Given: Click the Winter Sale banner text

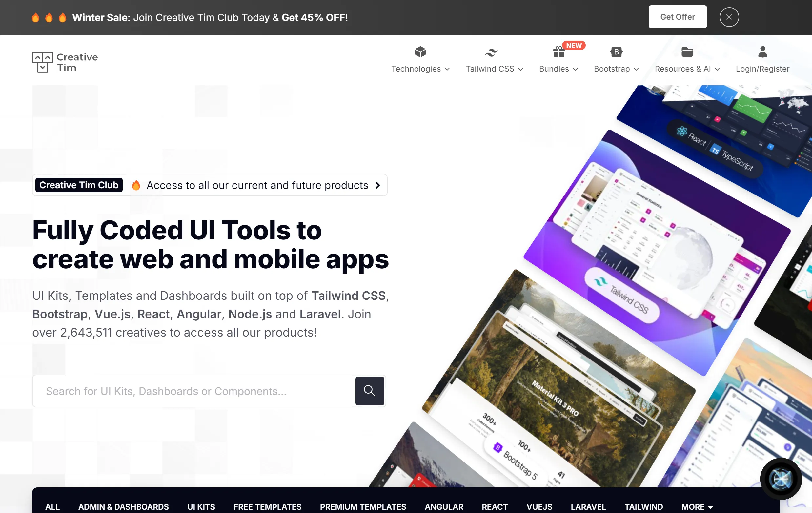Looking at the screenshot, I should [x=210, y=17].
